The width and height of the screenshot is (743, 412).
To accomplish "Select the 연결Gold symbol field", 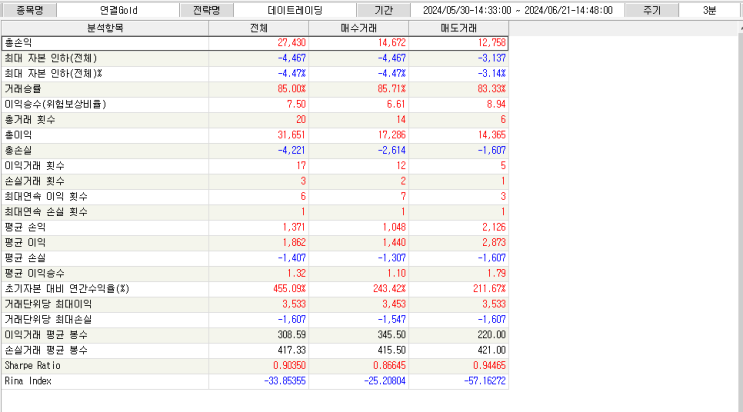I will 118,10.
